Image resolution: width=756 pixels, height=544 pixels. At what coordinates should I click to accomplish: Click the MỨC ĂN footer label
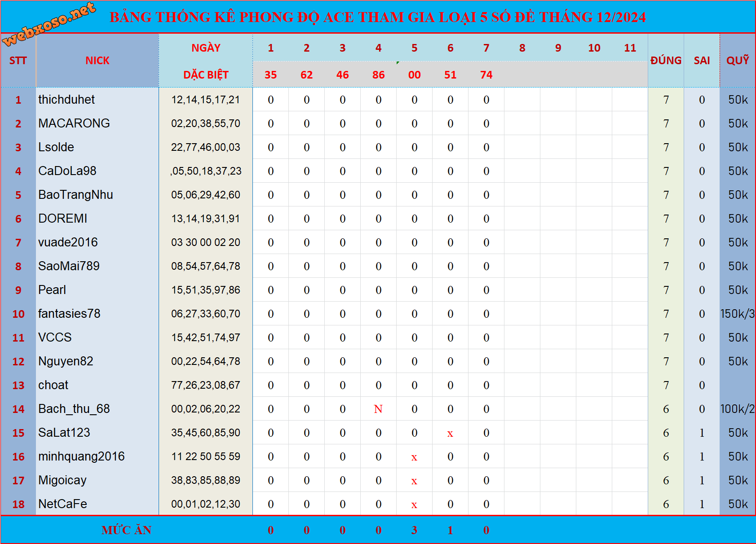tap(127, 530)
